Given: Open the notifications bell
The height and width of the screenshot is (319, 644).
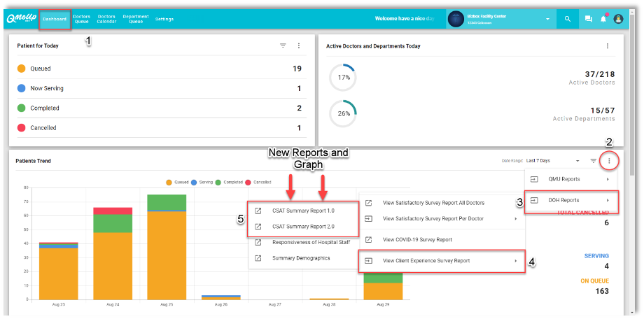Looking at the screenshot, I should pyautogui.click(x=603, y=19).
